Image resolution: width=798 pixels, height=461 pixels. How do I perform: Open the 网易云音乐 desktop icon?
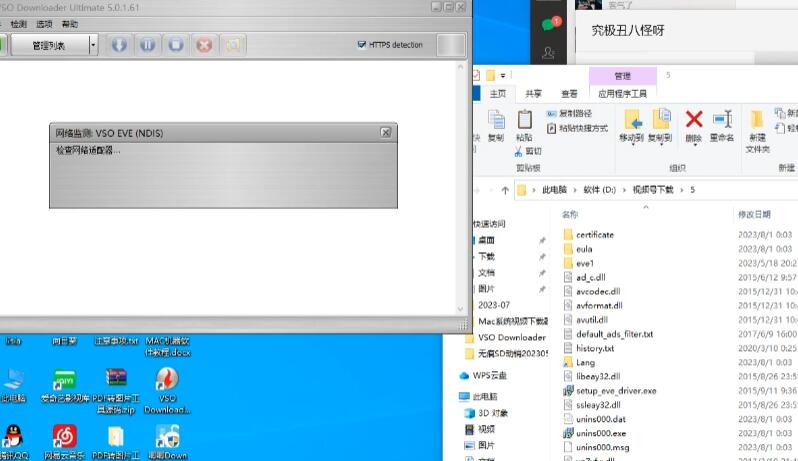[65, 442]
